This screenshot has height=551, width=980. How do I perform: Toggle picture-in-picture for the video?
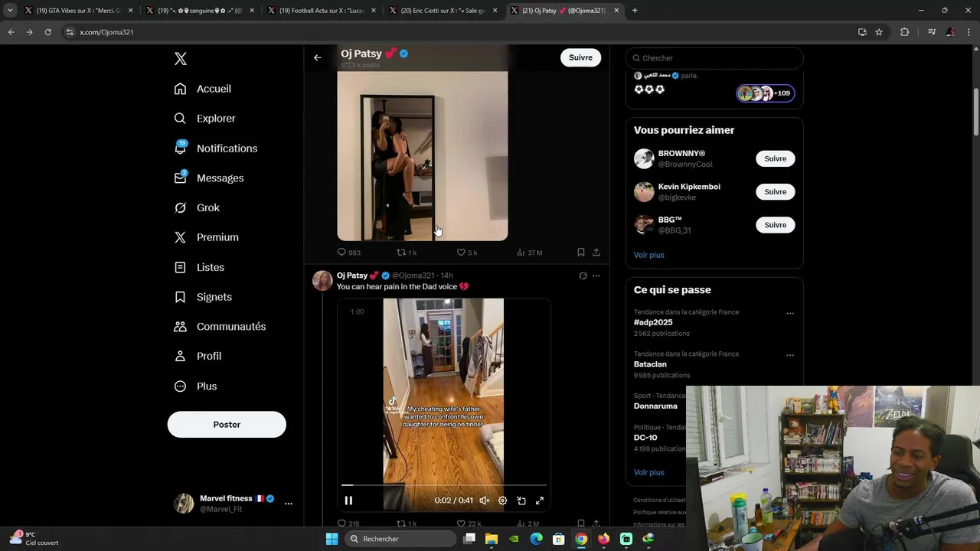pyautogui.click(x=521, y=500)
